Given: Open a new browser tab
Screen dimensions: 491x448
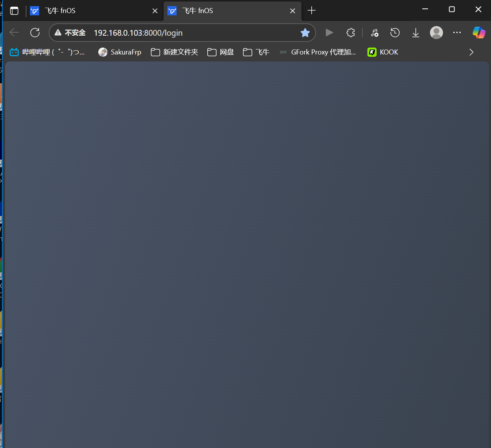Looking at the screenshot, I should 312,11.
